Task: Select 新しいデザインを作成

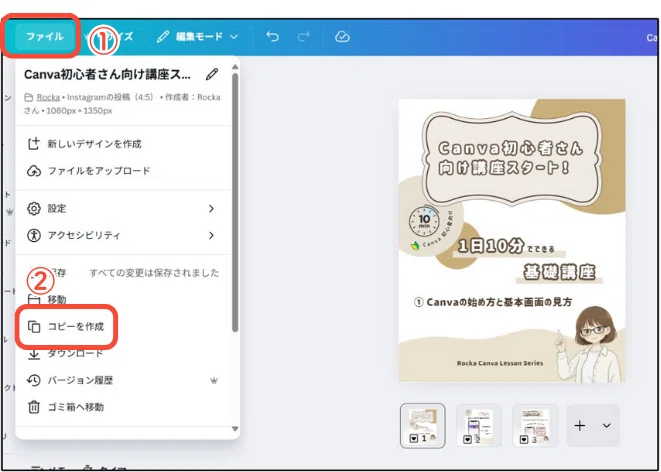Action: [x=122, y=144]
